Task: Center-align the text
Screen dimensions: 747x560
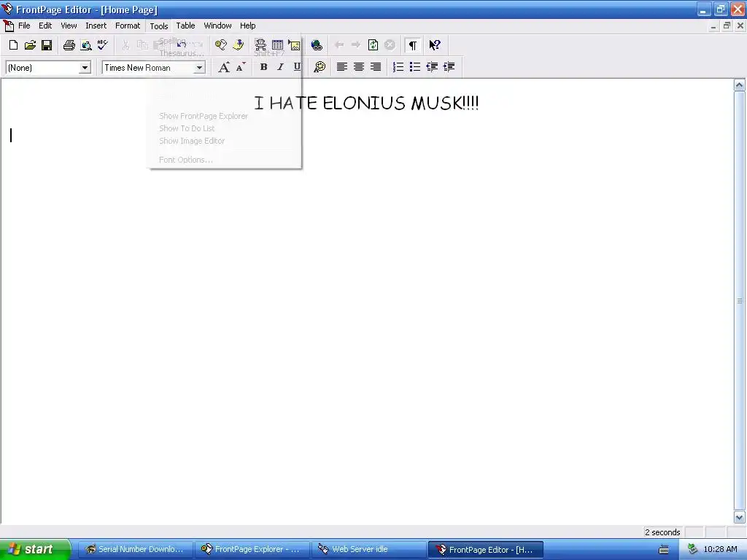Action: coord(359,67)
